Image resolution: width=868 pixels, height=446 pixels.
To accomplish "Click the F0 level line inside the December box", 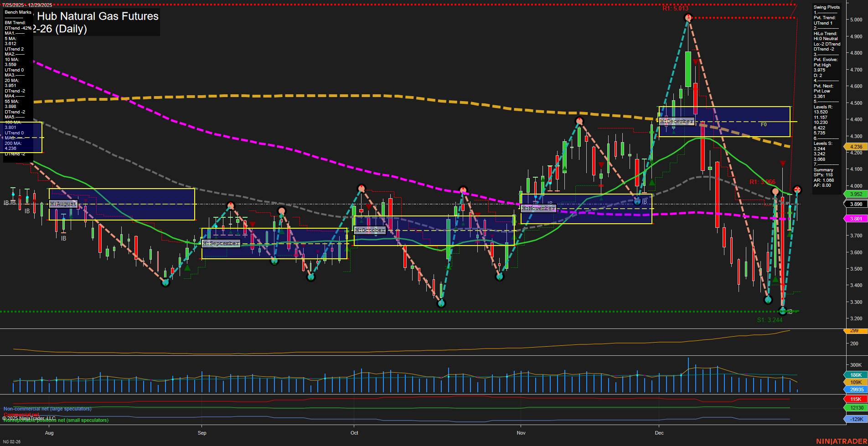I will 764,123.
